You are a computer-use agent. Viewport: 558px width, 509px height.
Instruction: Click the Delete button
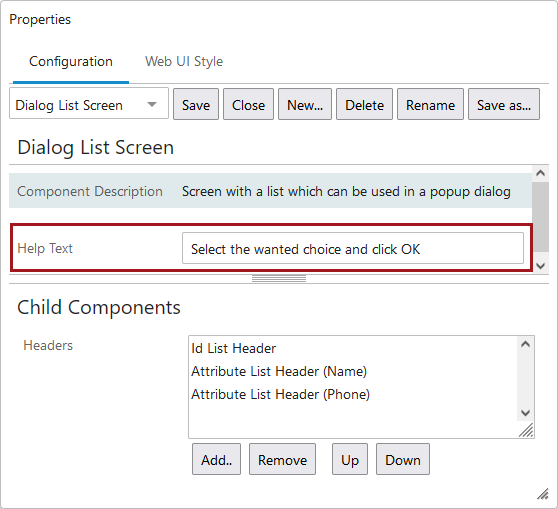pos(364,104)
